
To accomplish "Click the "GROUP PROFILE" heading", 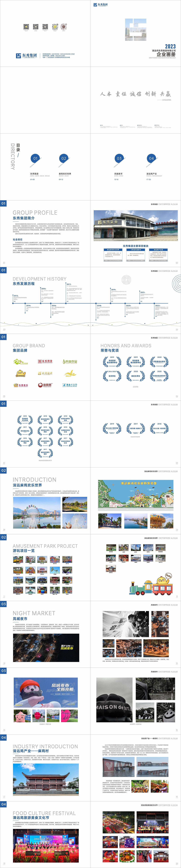I will click(x=35, y=213).
